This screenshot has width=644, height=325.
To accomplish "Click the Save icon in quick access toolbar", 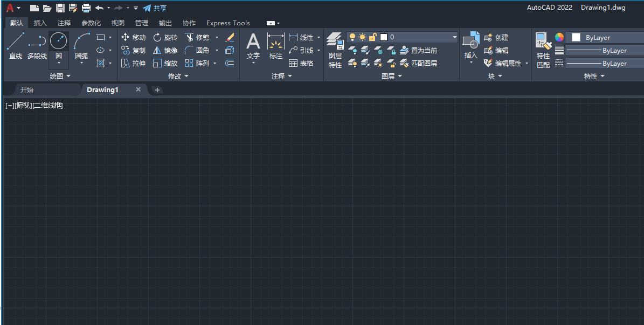I will pos(60,8).
